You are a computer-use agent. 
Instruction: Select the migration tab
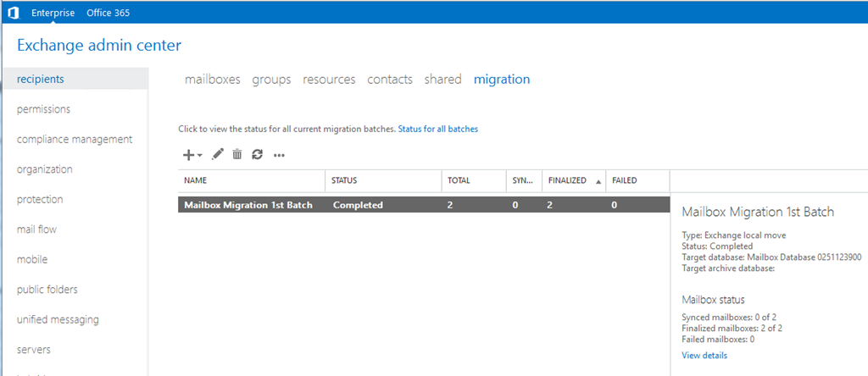pos(502,80)
